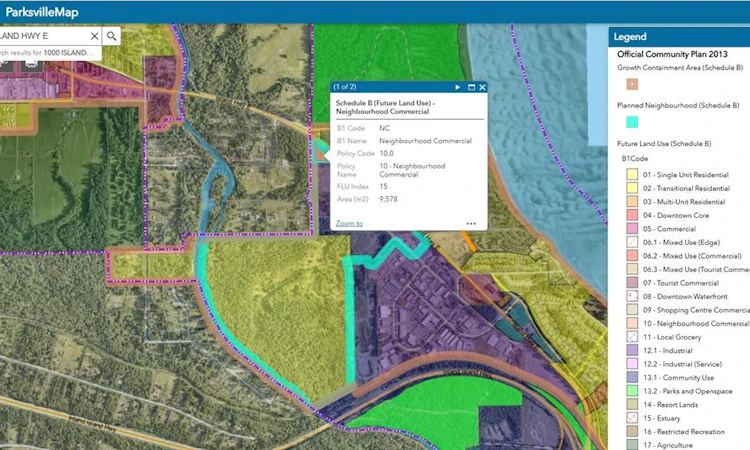Image resolution: width=750 pixels, height=450 pixels.
Task: Click Growth Containment Area brown swatch
Action: pos(632,84)
